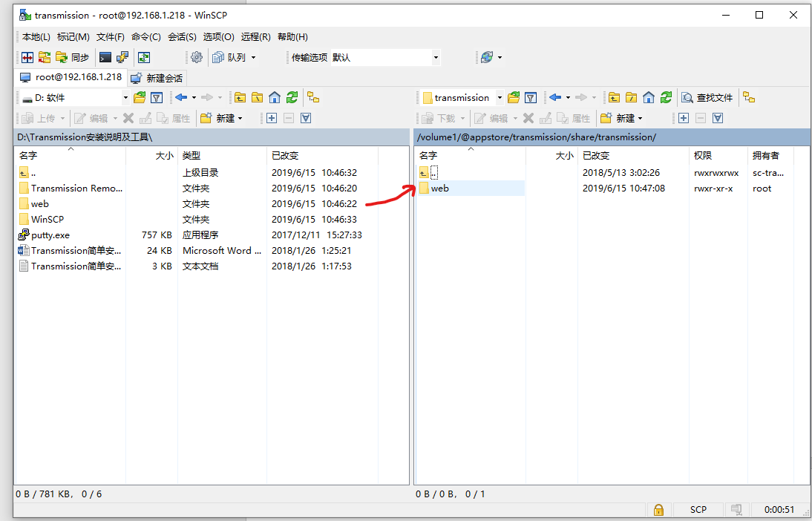This screenshot has width=812, height=521.
Task: Click the Compare Directories icon in top toolbar
Action: (27, 57)
